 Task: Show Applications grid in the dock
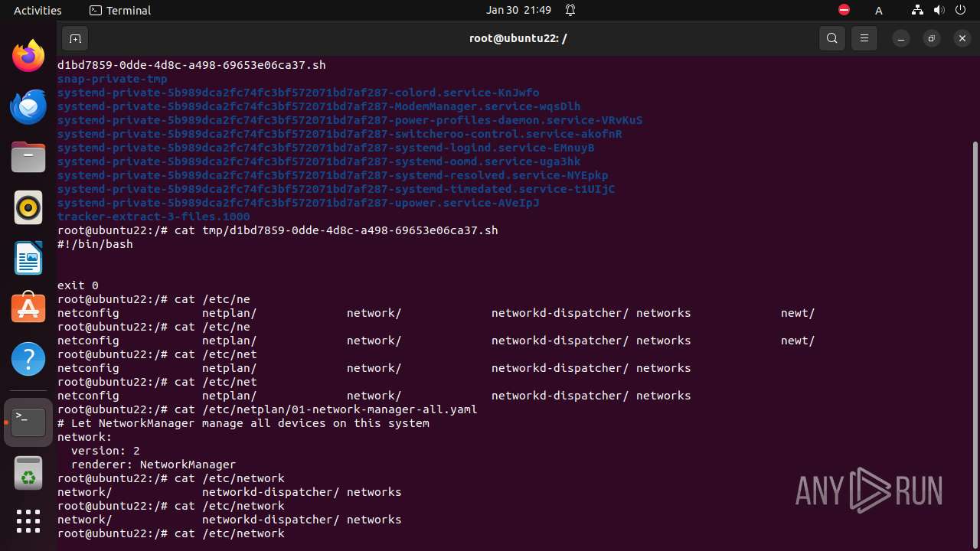(x=28, y=521)
